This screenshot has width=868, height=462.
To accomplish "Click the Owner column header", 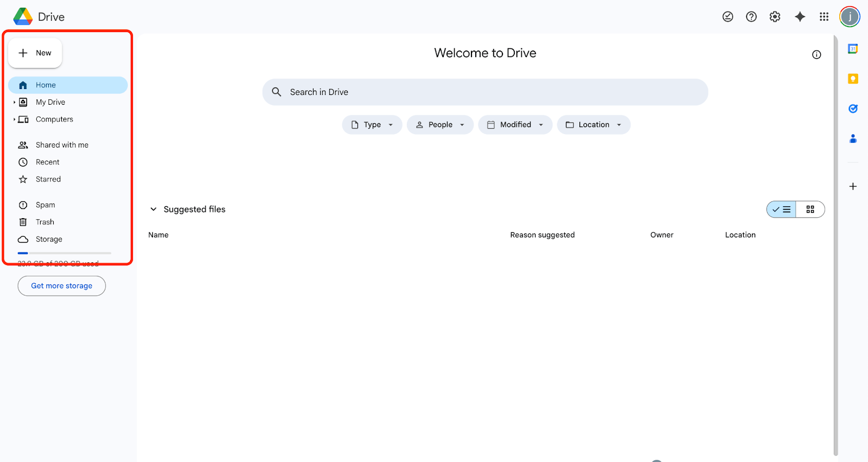I will coord(662,235).
